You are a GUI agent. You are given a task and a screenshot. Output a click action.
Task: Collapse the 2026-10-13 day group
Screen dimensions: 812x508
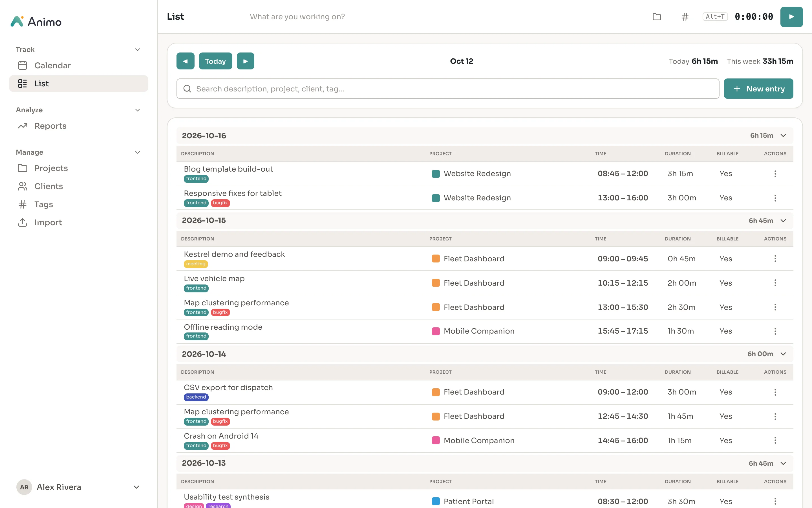(783, 463)
